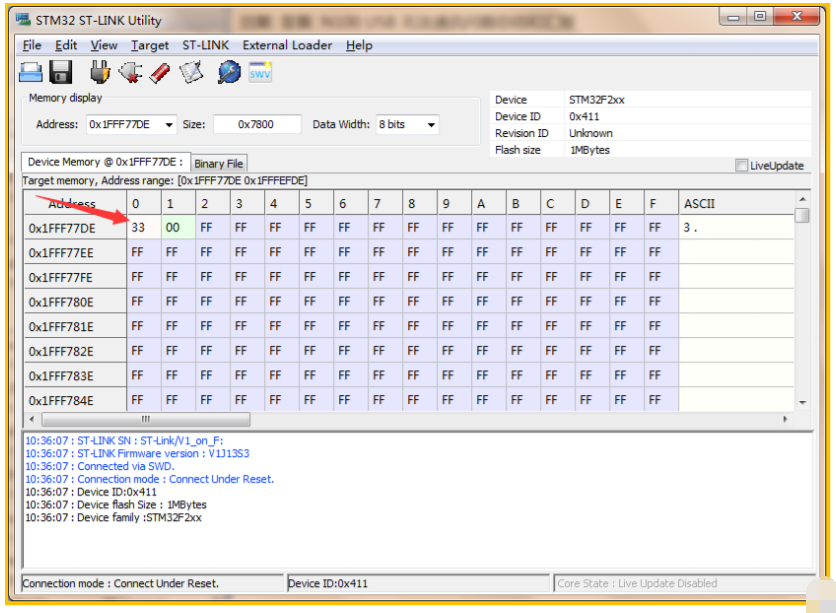Enable the LiveUpdate checkbox

point(741,165)
